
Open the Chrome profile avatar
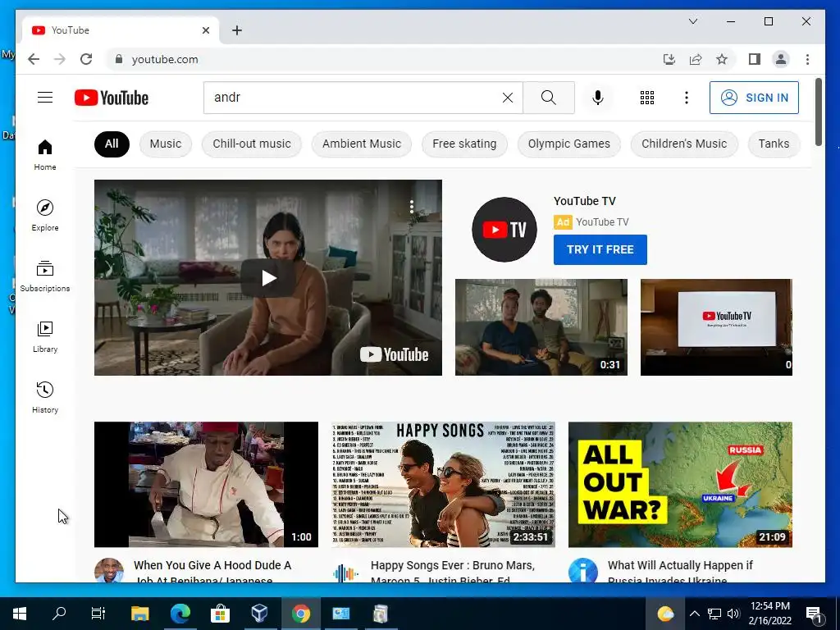[x=781, y=59]
